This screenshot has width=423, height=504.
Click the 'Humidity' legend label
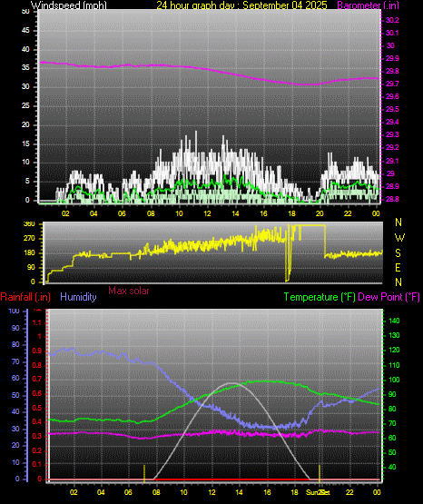click(78, 297)
